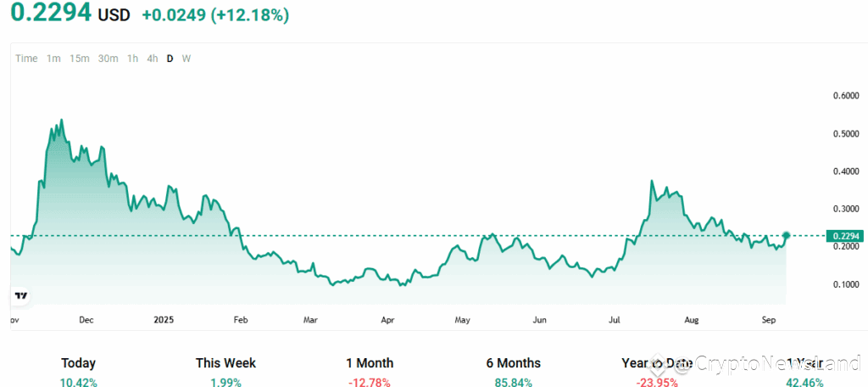Click the green dot at chart's latest point
Viewport: 868px width, 387px height.
pos(787,236)
